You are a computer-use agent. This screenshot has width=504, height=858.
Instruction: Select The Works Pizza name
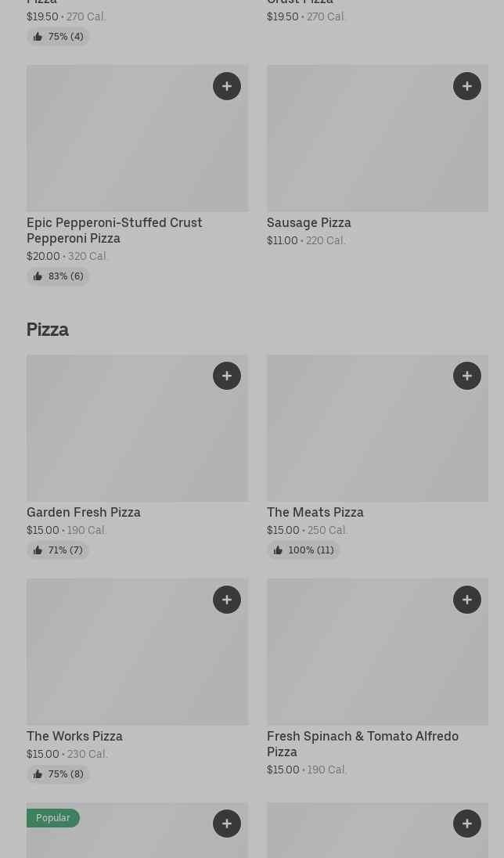(x=74, y=736)
